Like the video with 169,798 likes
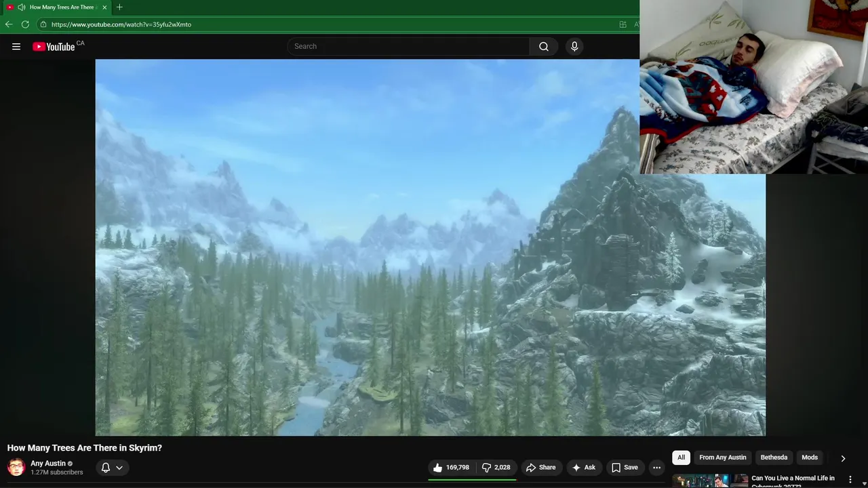This screenshot has height=488, width=868. (x=451, y=468)
